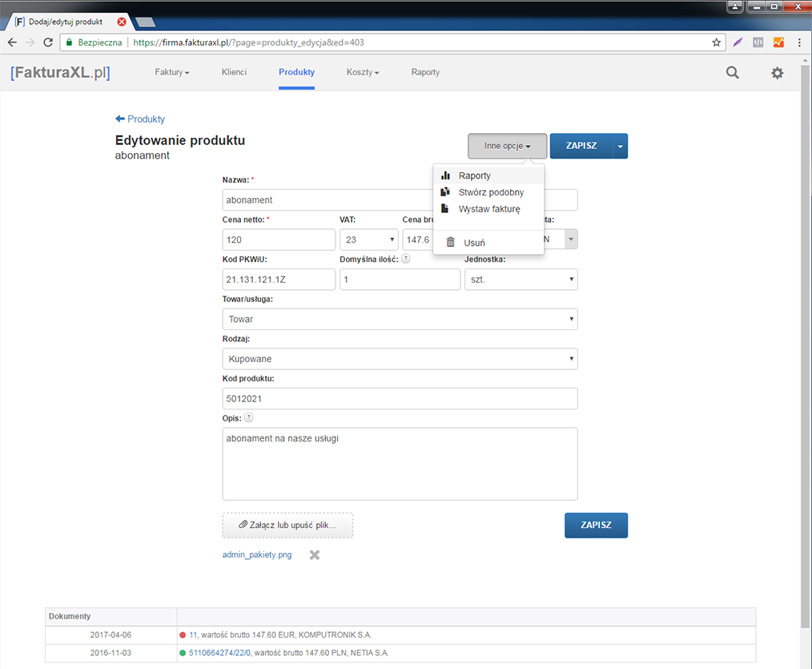
Task: Click the arrow beside the top ZAPISZ button
Action: pyautogui.click(x=621, y=147)
